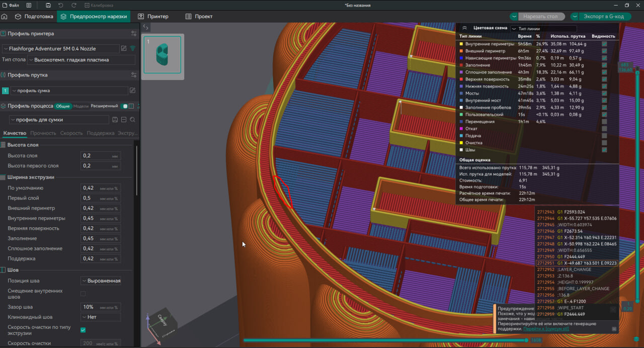Click the save project icon in title bar
644x348 pixels.
point(48,6)
